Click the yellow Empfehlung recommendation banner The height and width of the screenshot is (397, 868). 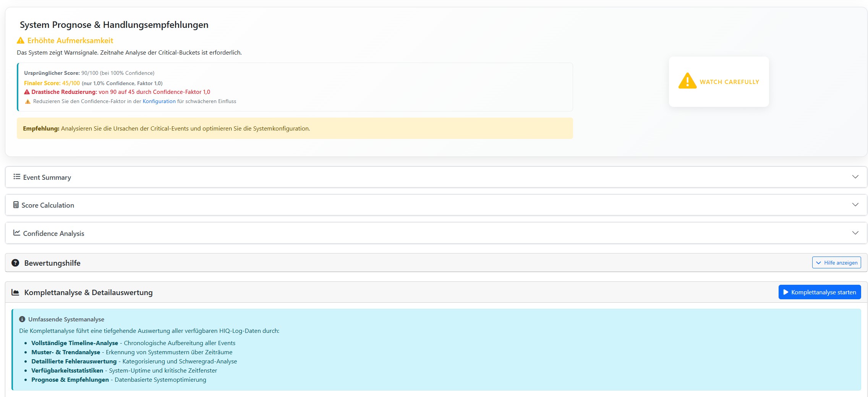pos(294,129)
